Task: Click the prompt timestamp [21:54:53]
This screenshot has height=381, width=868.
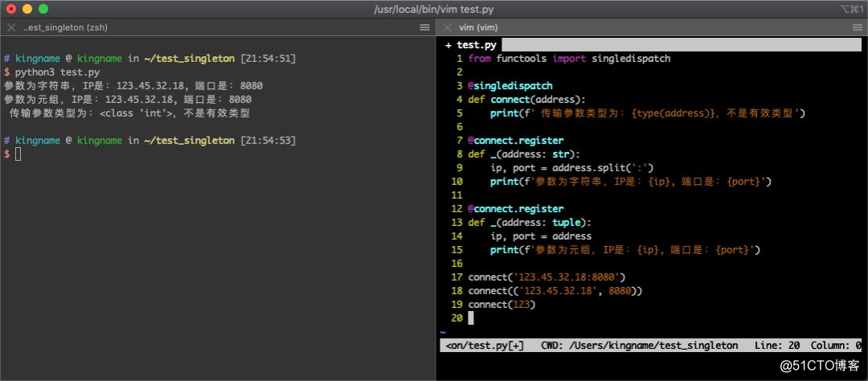Action: (268, 141)
